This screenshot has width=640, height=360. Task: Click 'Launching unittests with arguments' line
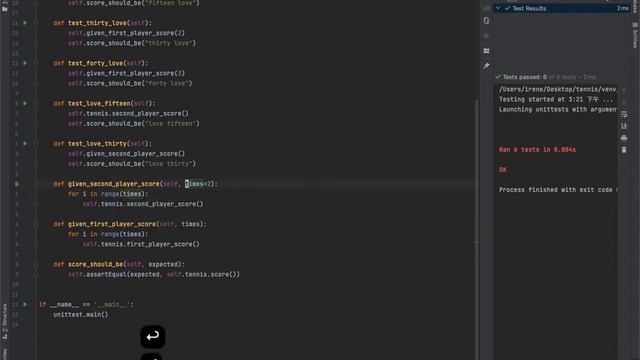pos(558,109)
